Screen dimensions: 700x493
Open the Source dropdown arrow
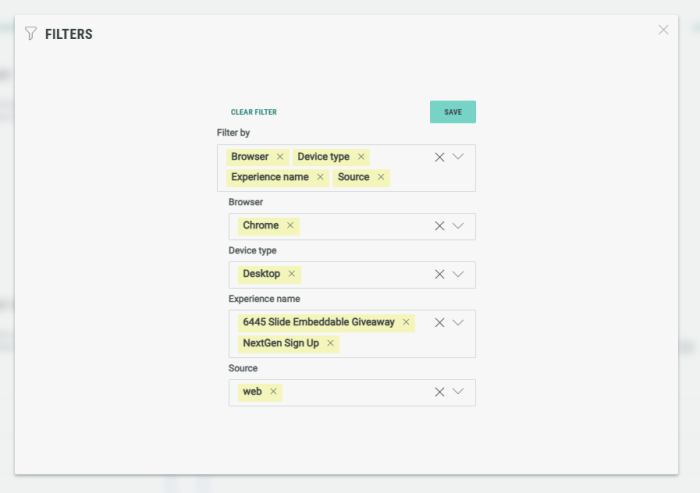(458, 392)
